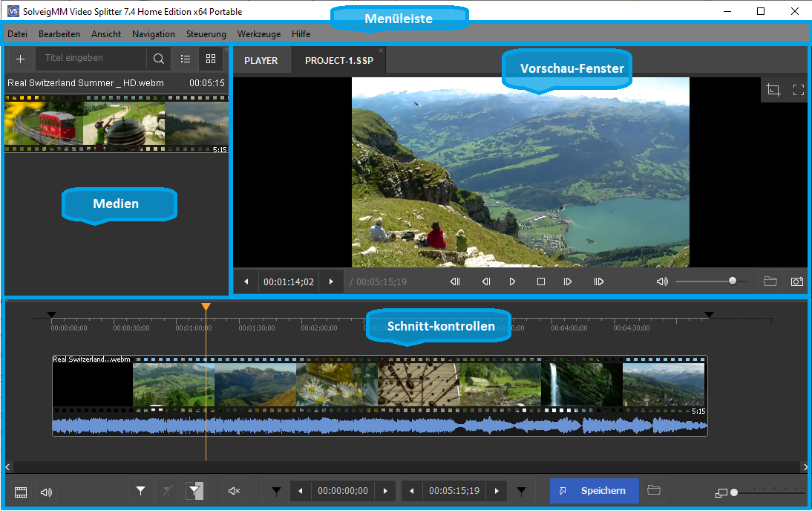
Task: Select the media filmstrip thumbnail in media panel
Action: point(117,124)
